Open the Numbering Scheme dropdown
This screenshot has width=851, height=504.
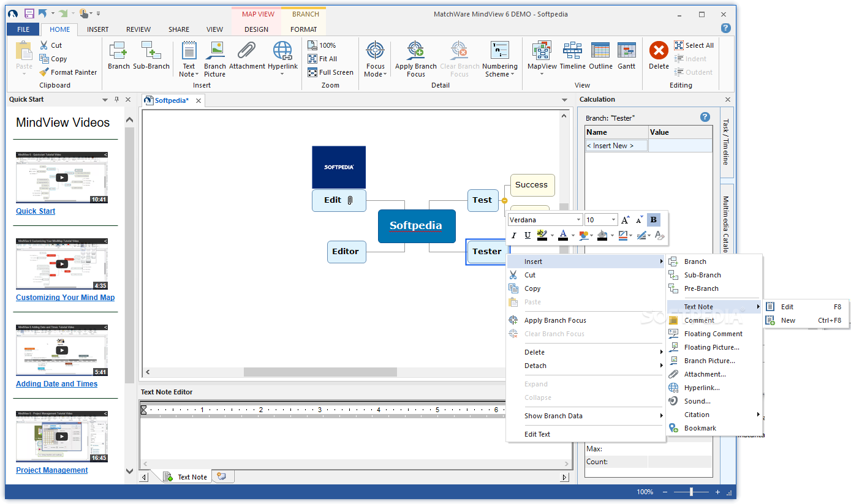point(500,59)
